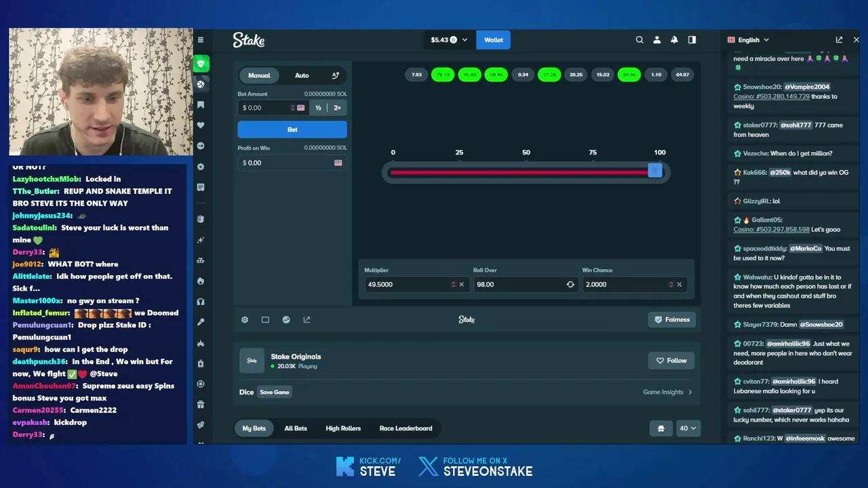This screenshot has height=488, width=868.
Task: Toggle theatre mode rectangle icon
Action: tap(265, 320)
